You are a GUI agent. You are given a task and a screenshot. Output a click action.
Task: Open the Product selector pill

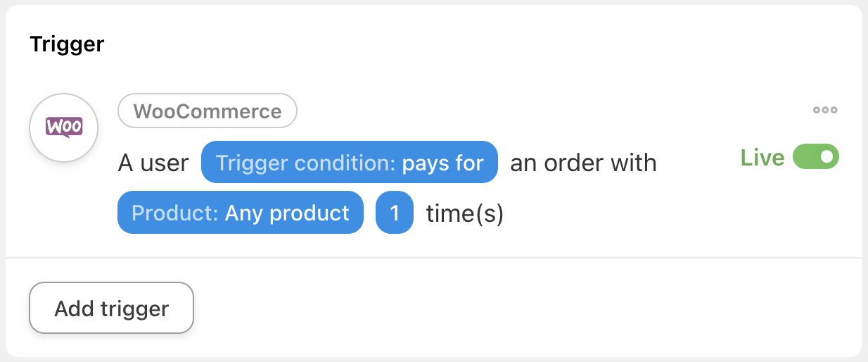coord(241,213)
